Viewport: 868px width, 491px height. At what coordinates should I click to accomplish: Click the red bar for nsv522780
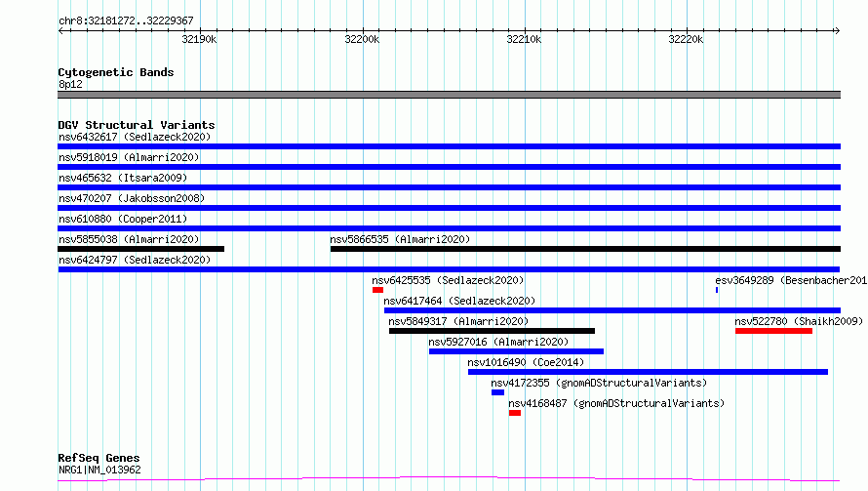[x=774, y=331]
